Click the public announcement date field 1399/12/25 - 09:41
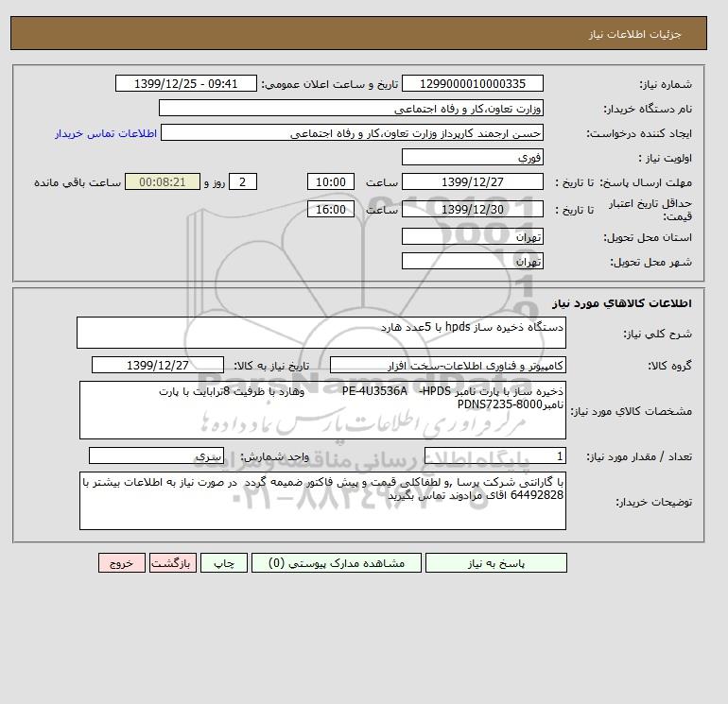 (x=185, y=83)
